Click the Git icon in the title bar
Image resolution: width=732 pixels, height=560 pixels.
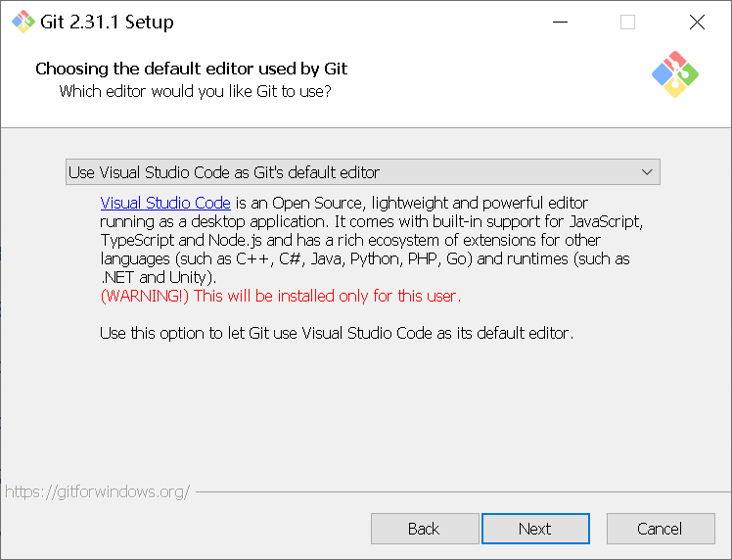click(23, 22)
